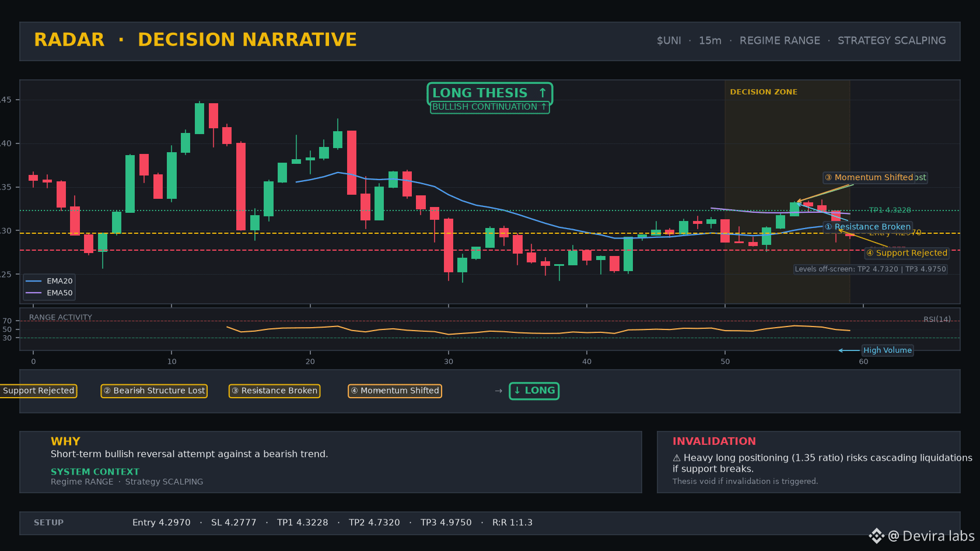Click the Bearish Structure Lost step chip

[154, 391]
